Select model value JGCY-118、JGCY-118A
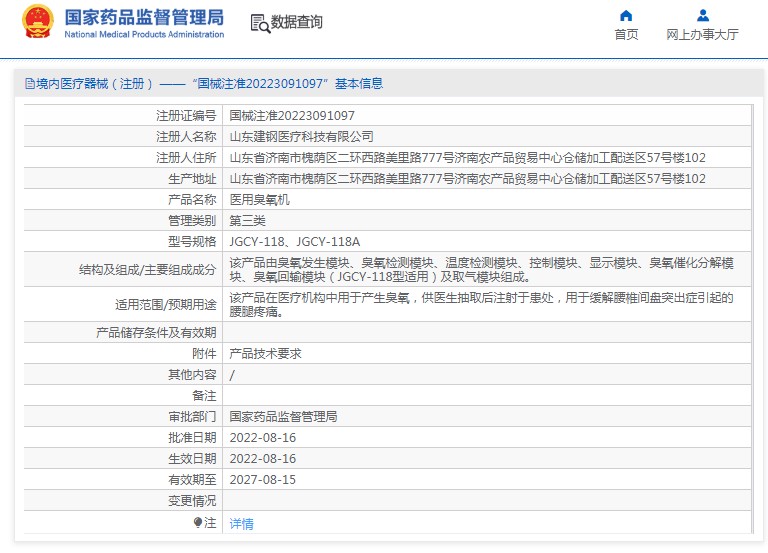The width and height of the screenshot is (768, 553). point(294,242)
